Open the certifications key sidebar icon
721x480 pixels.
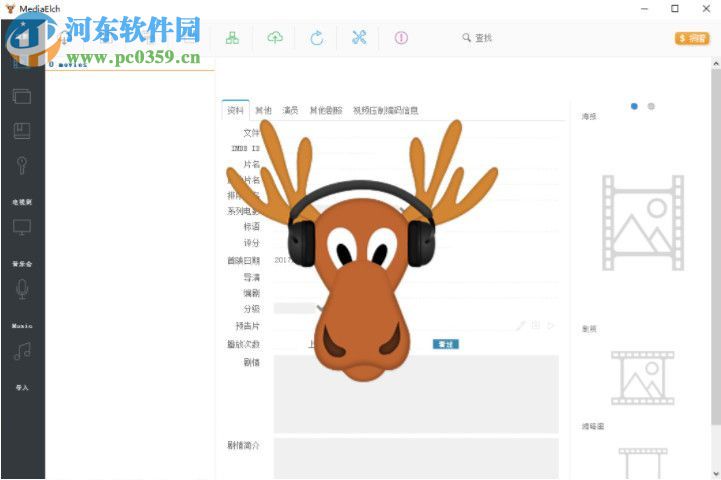[22, 165]
